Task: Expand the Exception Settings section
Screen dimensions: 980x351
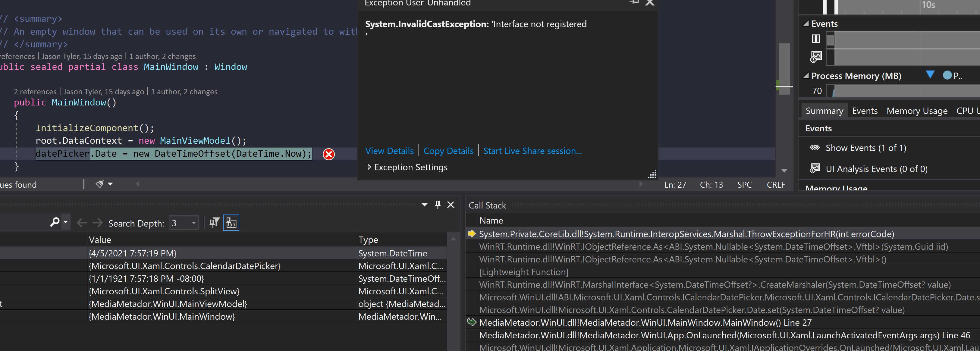Action: 369,167
